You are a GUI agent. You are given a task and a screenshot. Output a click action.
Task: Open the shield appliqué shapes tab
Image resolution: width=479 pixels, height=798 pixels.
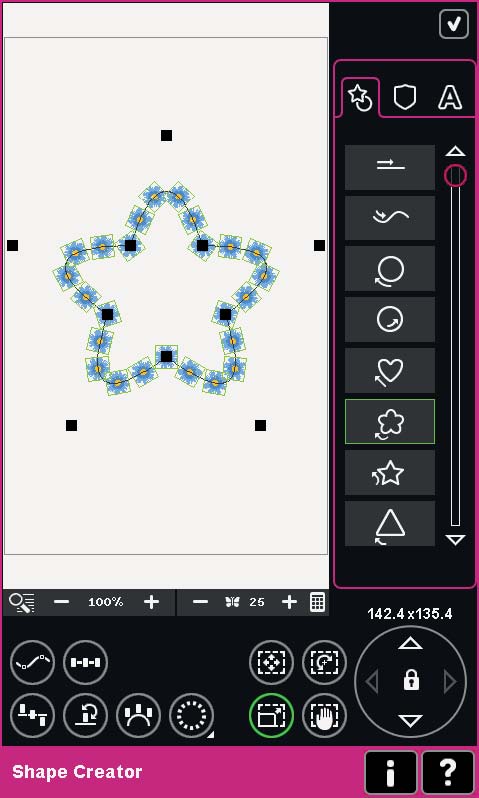coord(405,97)
